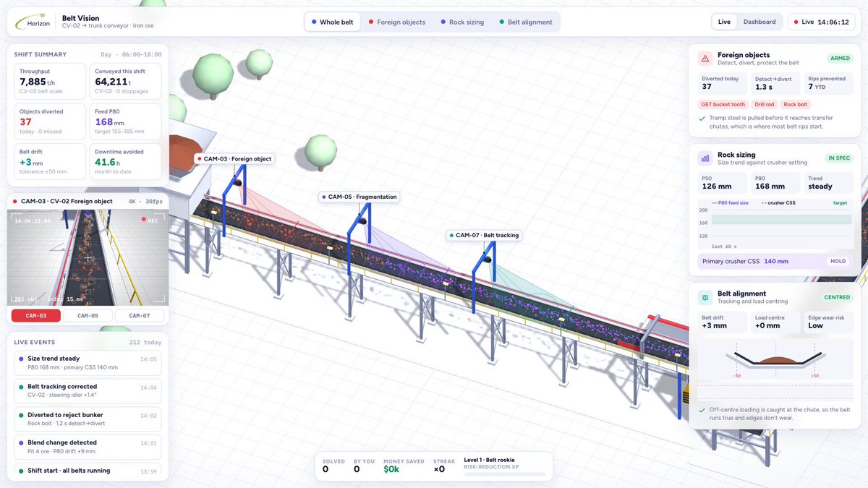Click the HOLD badge for crusher CSS
The height and width of the screenshot is (488, 868).
pyautogui.click(x=838, y=261)
